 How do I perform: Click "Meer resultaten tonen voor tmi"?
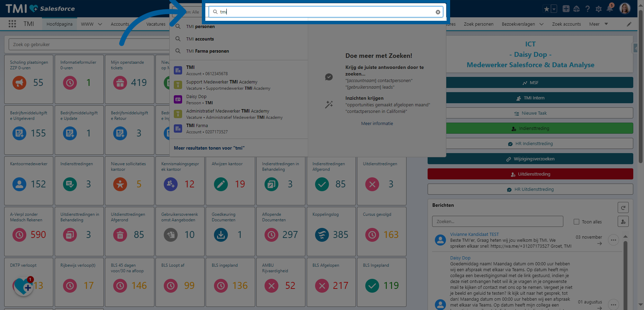209,148
